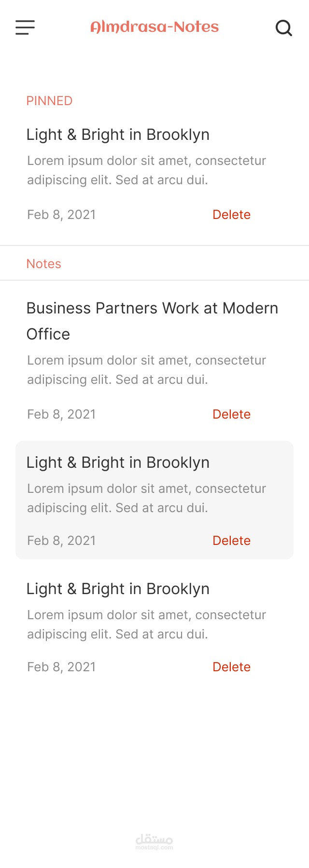This screenshot has height=868, width=309.
Task: Click the Business Partners note's Lorem ipsum text
Action: tap(146, 370)
